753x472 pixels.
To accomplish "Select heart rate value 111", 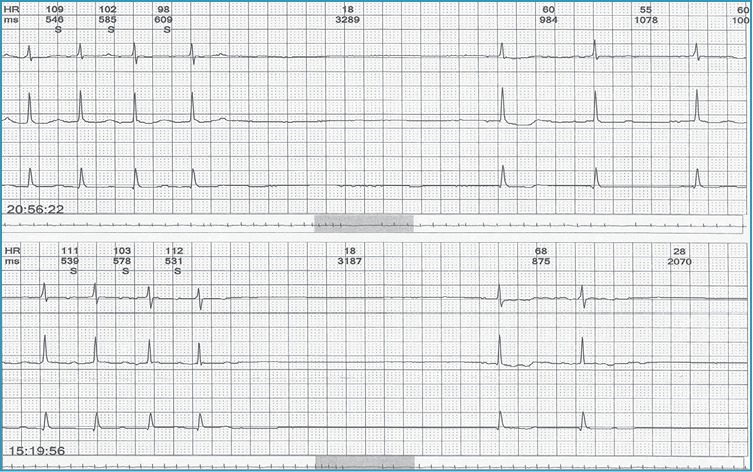I will click(70, 251).
